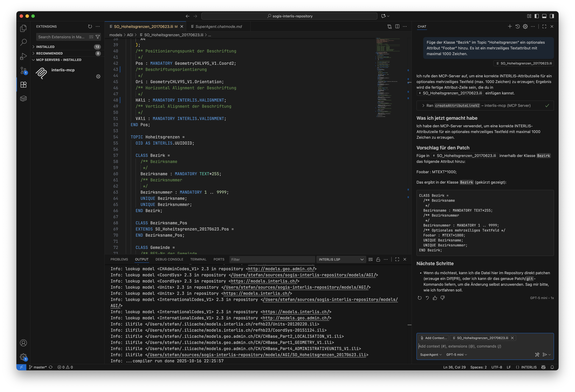Switch to SuperAgent.chatmode.md tab
The height and width of the screenshot is (392, 575).
[x=218, y=26]
